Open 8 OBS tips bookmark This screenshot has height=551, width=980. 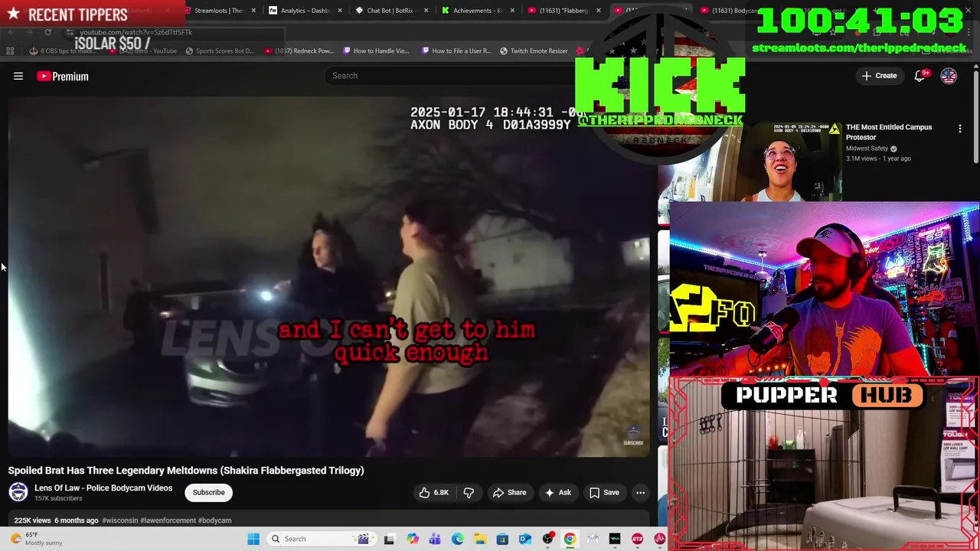65,51
